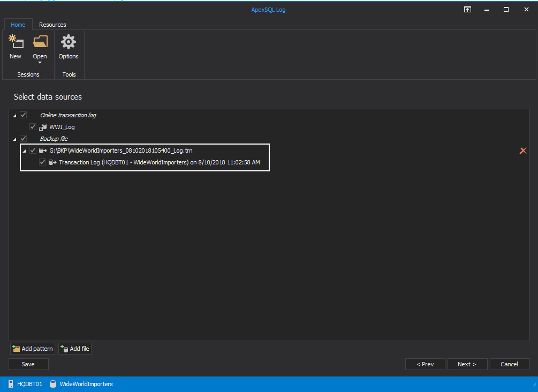Image resolution: width=538 pixels, height=392 pixels.
Task: Toggle the WWI_Log checkbox
Action: [x=33, y=127]
